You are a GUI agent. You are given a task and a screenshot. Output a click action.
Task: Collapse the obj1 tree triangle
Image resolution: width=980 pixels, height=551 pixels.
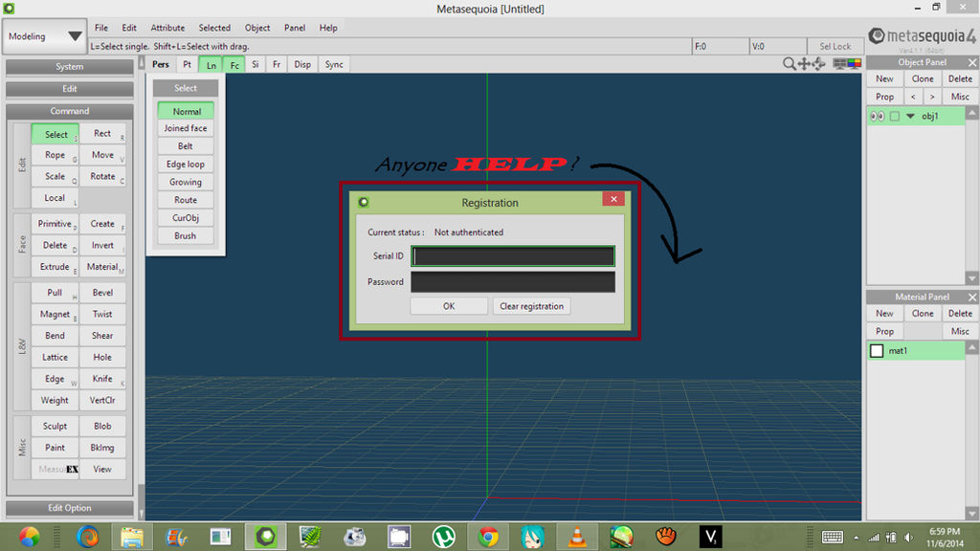point(910,116)
